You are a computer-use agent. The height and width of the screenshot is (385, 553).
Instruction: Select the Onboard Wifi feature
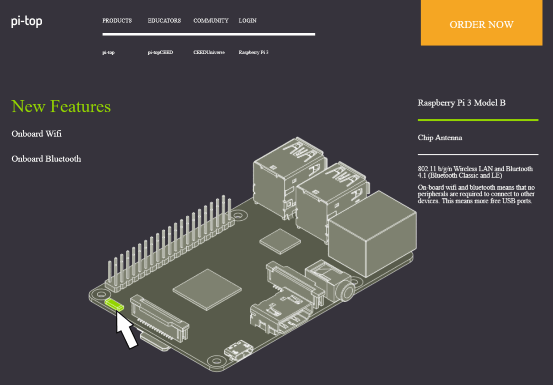point(36,134)
